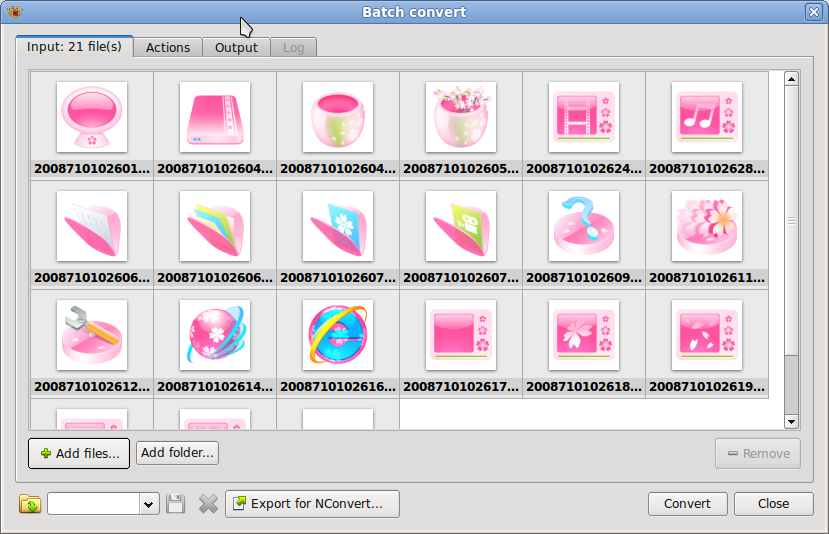Select the folder with colorful sheets thumbnail
Screen dimensions: 829x534
tap(215, 226)
